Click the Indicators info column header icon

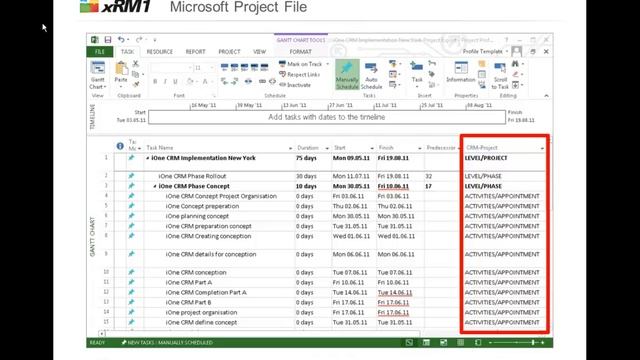coord(120,146)
